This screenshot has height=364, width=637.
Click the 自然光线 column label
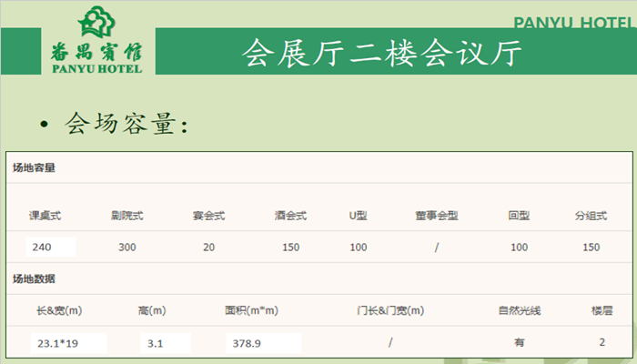[520, 311]
